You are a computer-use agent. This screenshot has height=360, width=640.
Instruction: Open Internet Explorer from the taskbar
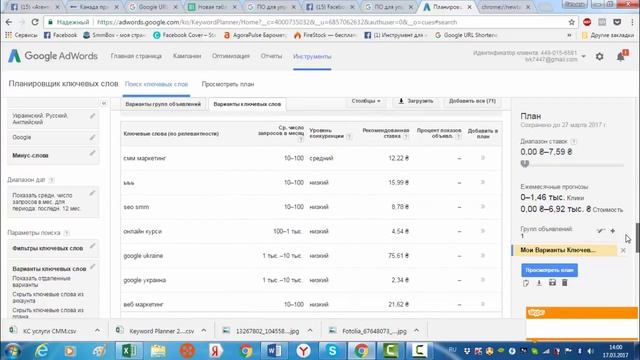pyautogui.click(x=42, y=351)
